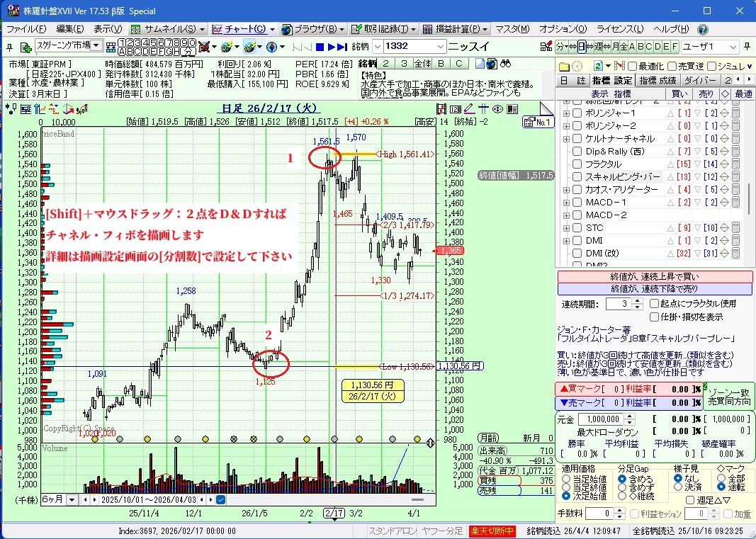
Task: Open the yellow folder icon in indicator panel
Action: click(564, 66)
